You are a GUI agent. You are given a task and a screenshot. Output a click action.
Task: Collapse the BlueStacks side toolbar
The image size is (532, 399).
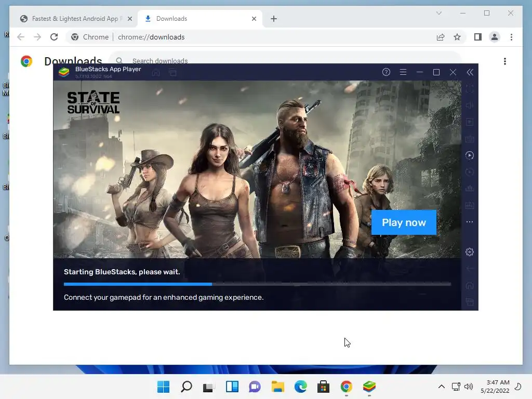pos(470,72)
